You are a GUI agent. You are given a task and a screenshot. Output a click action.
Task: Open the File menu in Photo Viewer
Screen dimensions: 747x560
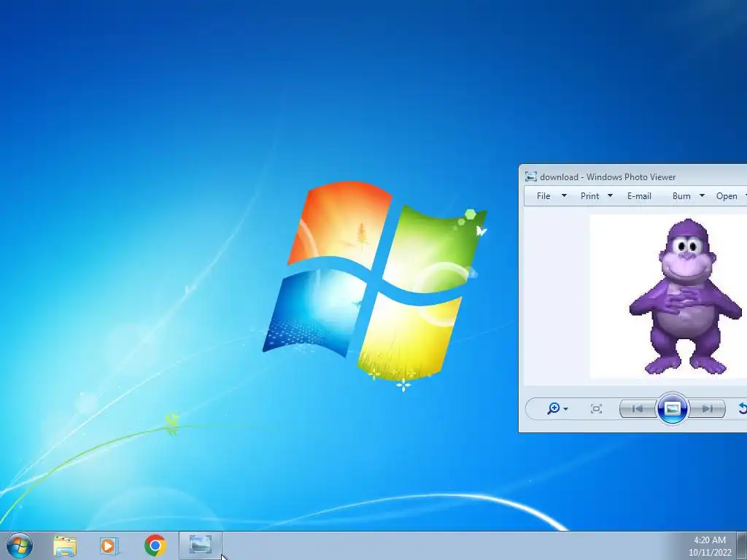(543, 196)
